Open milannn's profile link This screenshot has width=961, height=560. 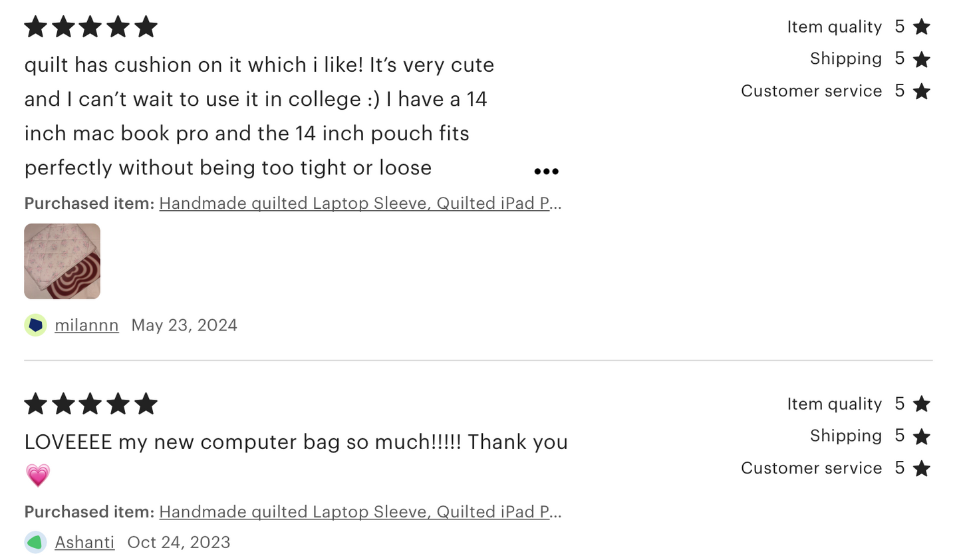click(86, 325)
